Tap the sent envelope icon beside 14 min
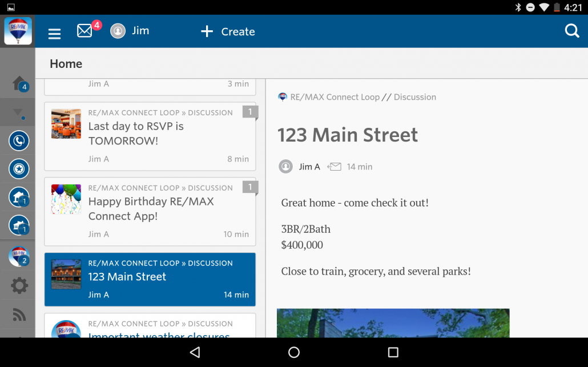This screenshot has width=588, height=367. [334, 167]
